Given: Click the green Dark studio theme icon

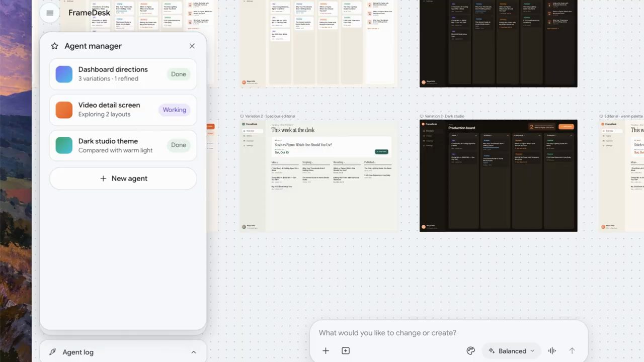Looking at the screenshot, I should pyautogui.click(x=64, y=145).
